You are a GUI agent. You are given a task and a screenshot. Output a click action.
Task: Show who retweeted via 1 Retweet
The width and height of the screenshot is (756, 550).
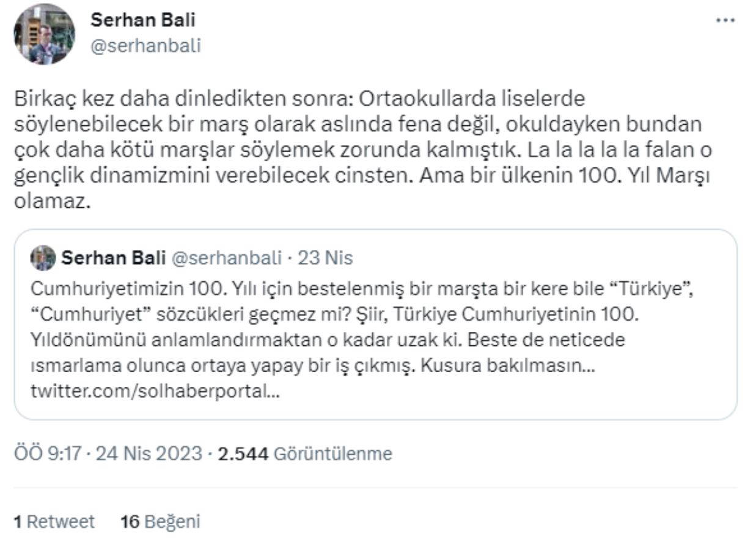(x=54, y=521)
